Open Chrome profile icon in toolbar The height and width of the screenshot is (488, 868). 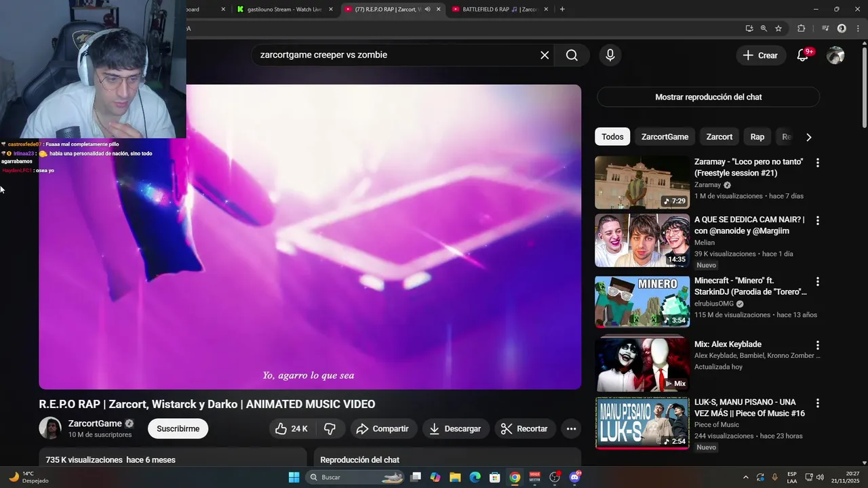(x=842, y=28)
